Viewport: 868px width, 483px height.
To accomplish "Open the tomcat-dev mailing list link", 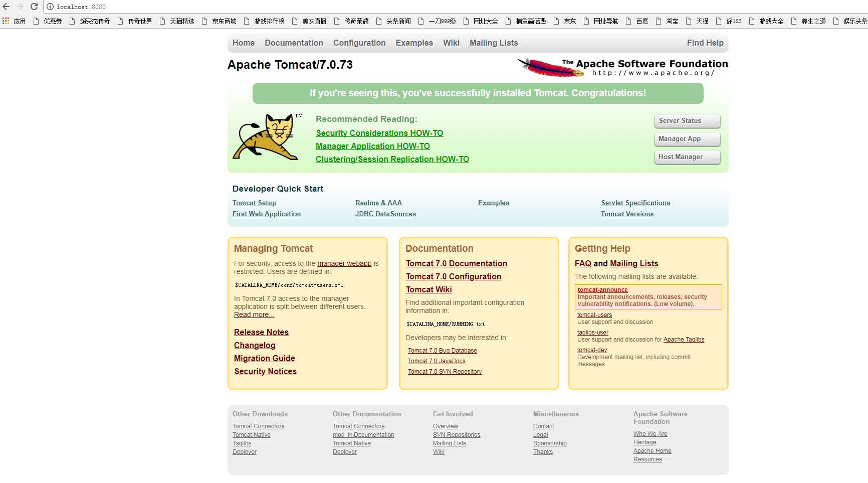I will 592,350.
